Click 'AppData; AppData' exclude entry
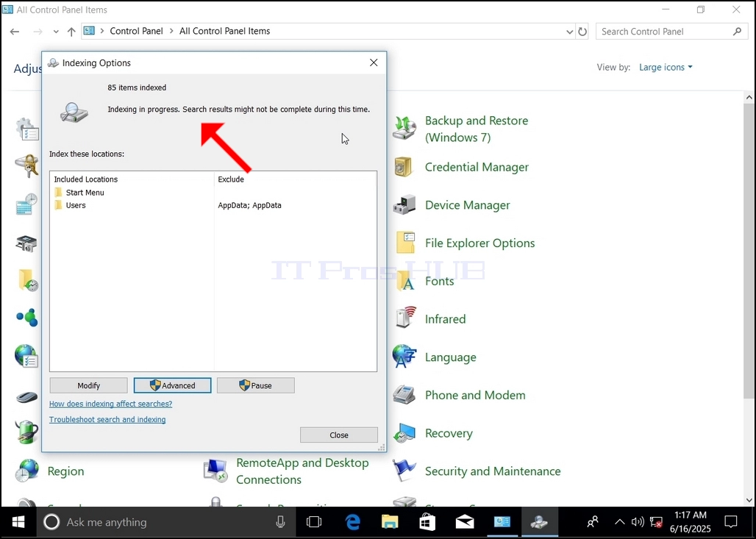The image size is (756, 539). pos(250,205)
